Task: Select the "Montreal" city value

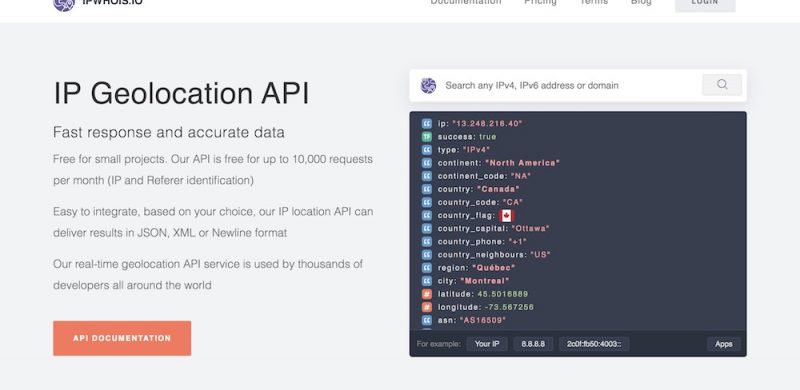Action: pyautogui.click(x=485, y=281)
